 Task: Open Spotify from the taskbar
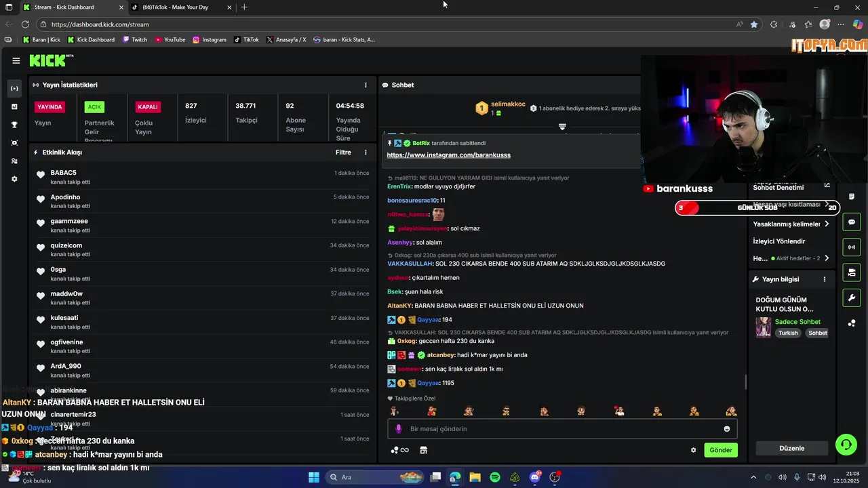pos(495,477)
